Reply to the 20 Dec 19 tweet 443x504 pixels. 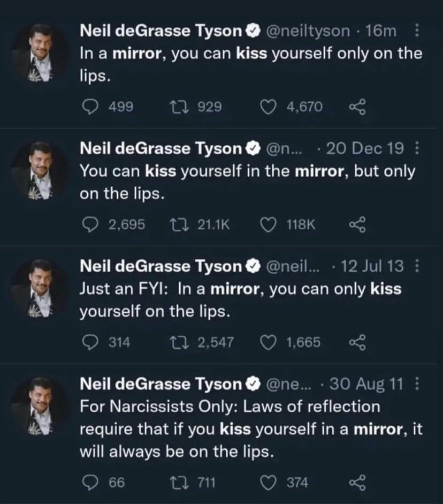[90, 225]
